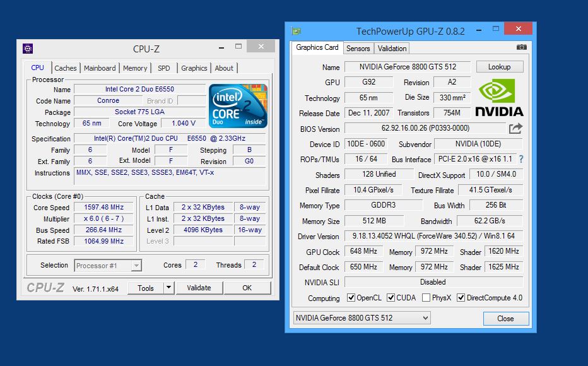The image size is (588, 366).
Task: Toggle the PhysX checkbox
Action: point(426,298)
